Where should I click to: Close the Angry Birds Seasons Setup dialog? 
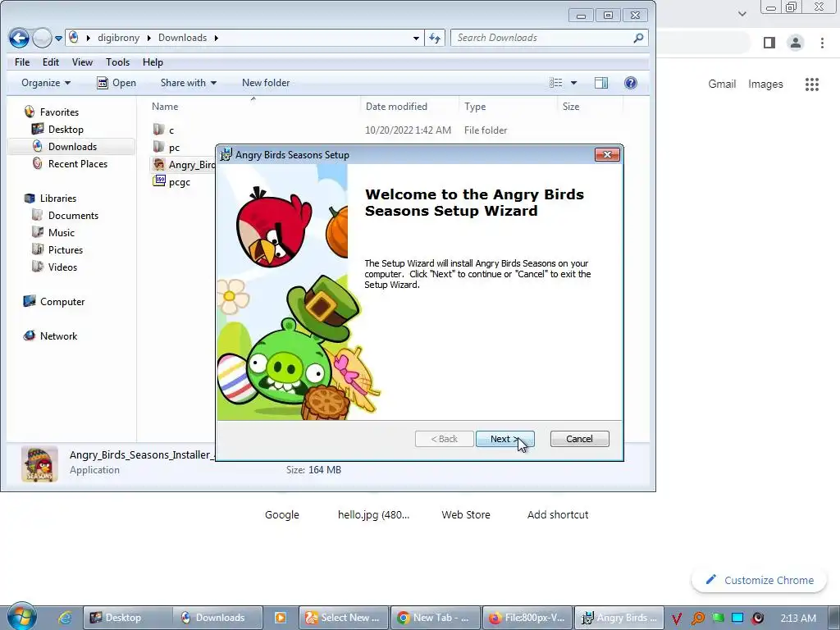coord(607,154)
